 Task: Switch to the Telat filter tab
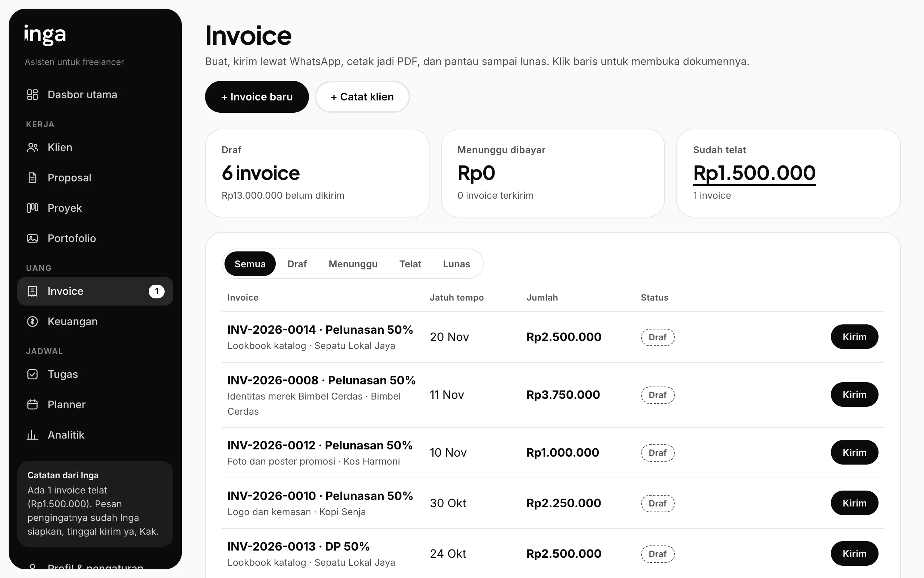410,264
